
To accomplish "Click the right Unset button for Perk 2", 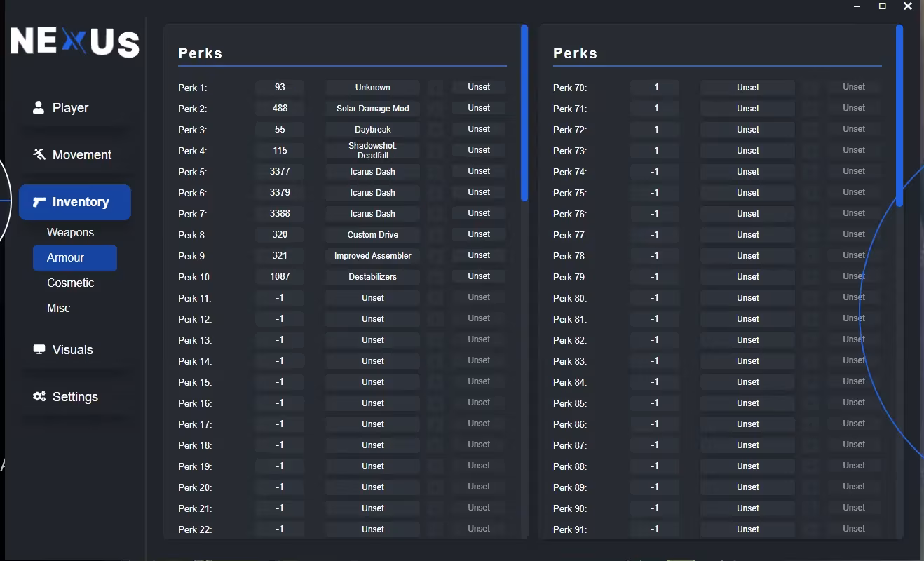I will [479, 108].
